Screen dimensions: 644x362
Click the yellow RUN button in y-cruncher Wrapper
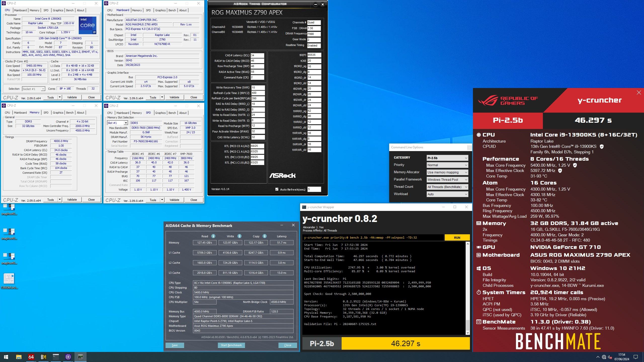click(457, 238)
